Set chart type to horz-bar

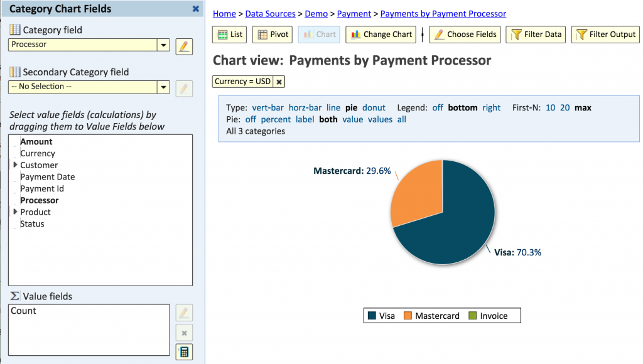pyautogui.click(x=305, y=107)
